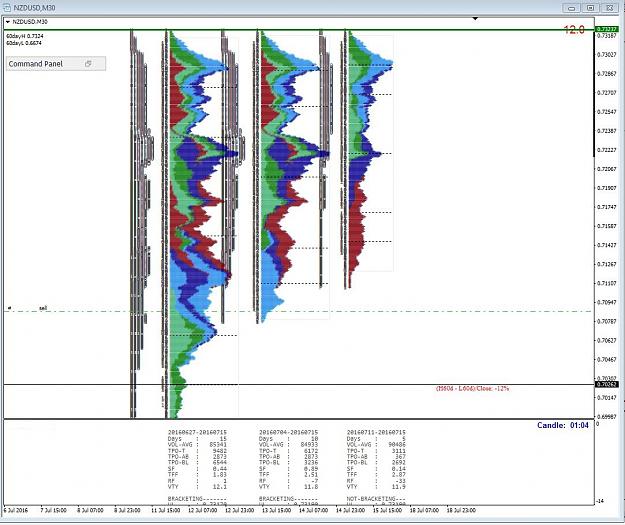625x525 pixels.
Task: Click the 0.72227 price scale label
Action: tap(606, 150)
